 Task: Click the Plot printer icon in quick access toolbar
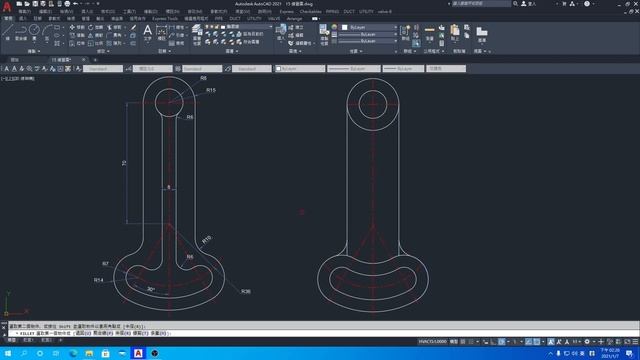coord(67,4)
